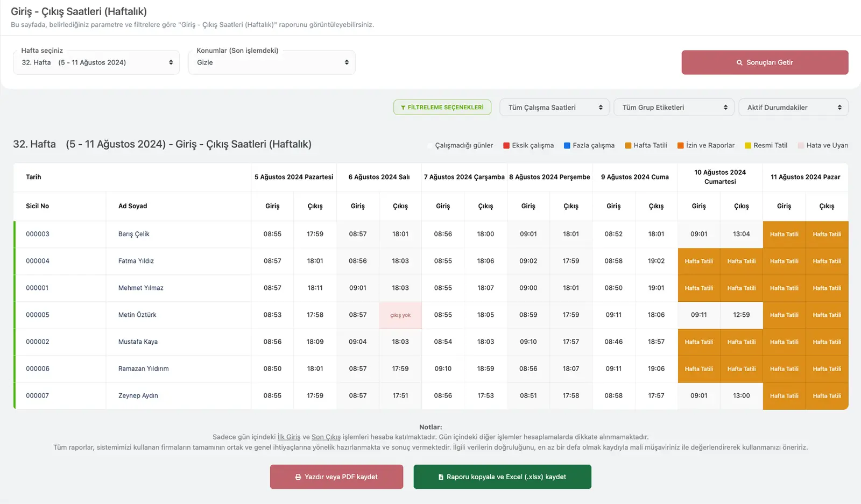Viewport: 861px width, 504px height.
Task: Select the Barış Çelik employee row name
Action: tap(134, 235)
